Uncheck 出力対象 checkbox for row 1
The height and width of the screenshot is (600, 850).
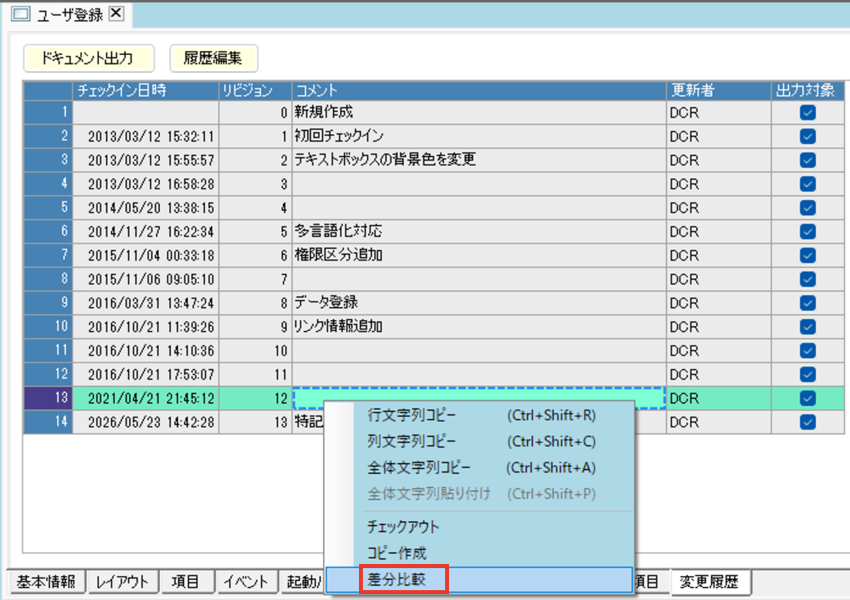807,113
